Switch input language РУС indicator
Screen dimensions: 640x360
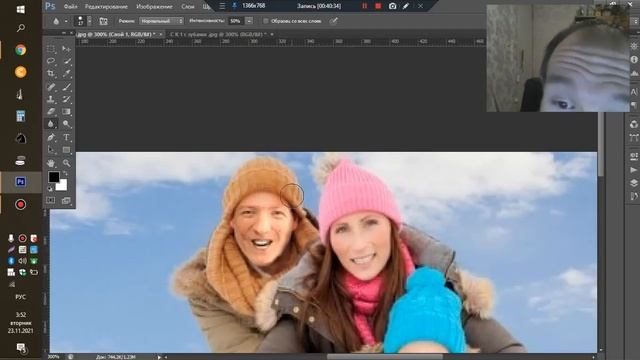click(20, 297)
